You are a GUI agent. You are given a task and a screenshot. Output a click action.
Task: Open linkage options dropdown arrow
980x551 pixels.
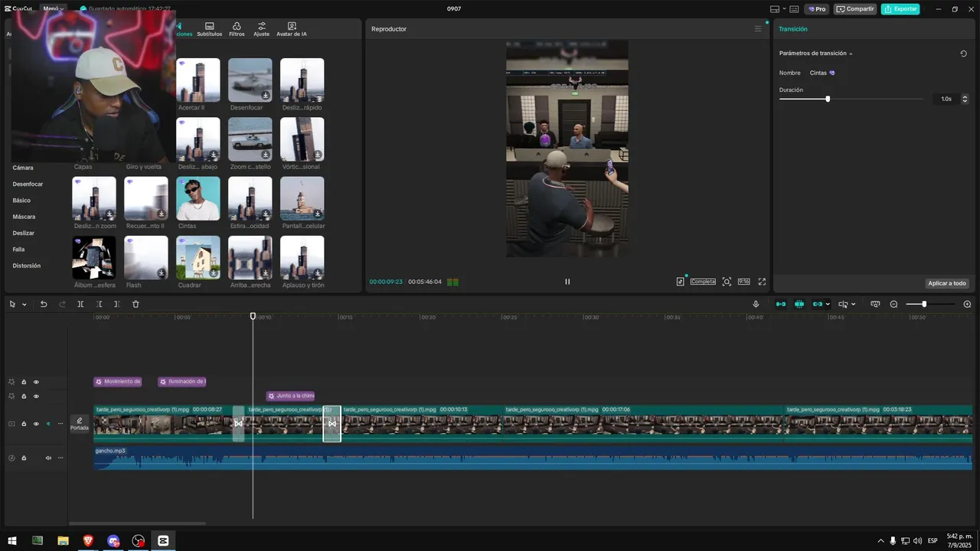point(828,305)
